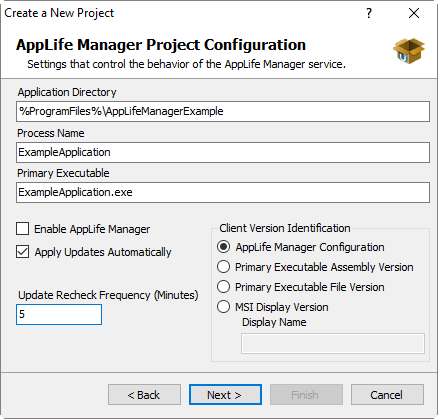Click the disabled Finish button
The height and width of the screenshot is (419, 438).
click(306, 395)
